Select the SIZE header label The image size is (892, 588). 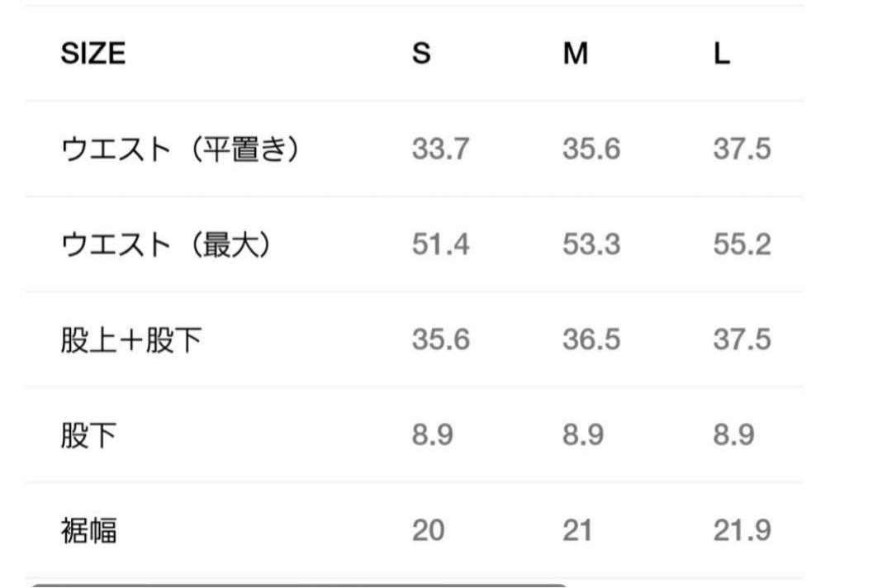click(93, 54)
